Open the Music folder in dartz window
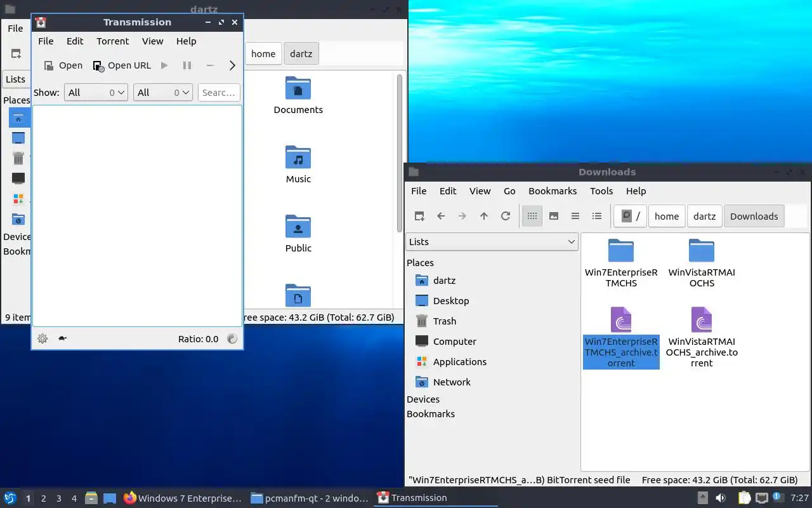Image resolution: width=812 pixels, height=508 pixels. [298, 164]
